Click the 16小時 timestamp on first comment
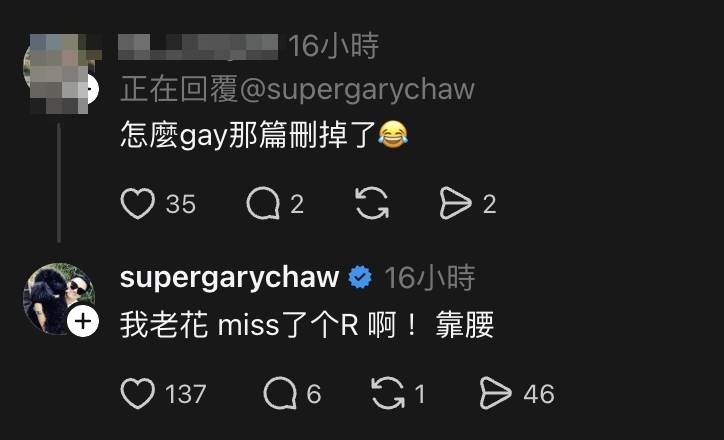The height and width of the screenshot is (440, 724). 333,46
